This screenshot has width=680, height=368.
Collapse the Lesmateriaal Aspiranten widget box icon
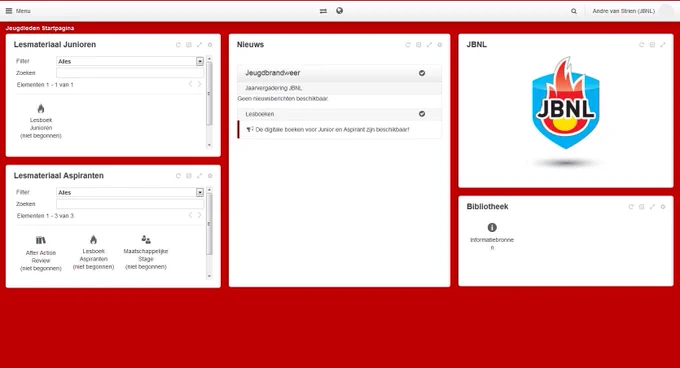tap(189, 176)
